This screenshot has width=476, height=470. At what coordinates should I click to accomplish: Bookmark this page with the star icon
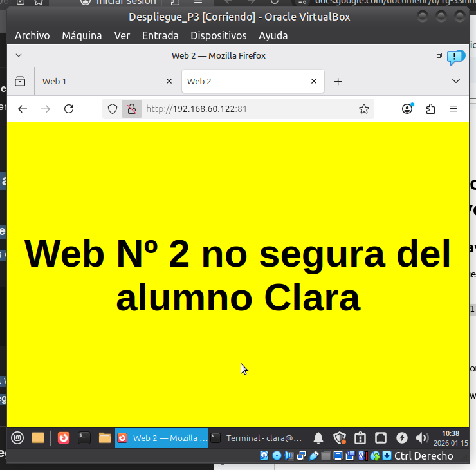click(364, 109)
